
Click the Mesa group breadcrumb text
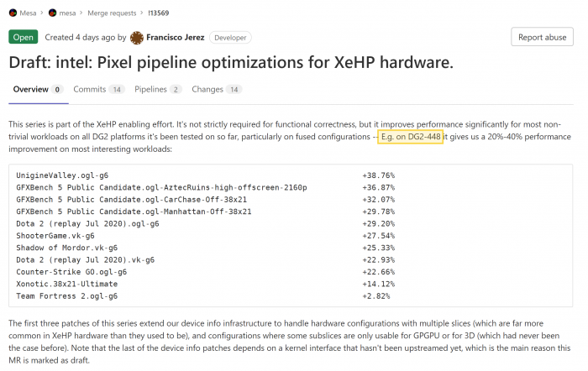31,13
